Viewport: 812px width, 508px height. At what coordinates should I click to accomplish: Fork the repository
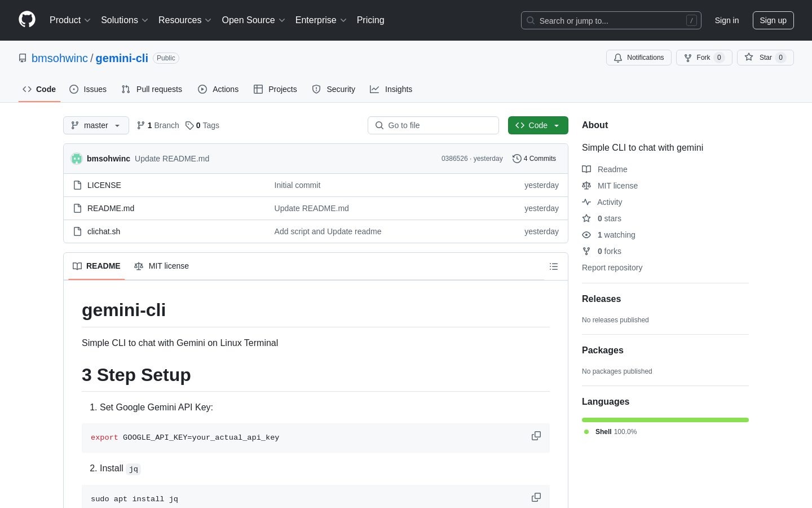[704, 58]
